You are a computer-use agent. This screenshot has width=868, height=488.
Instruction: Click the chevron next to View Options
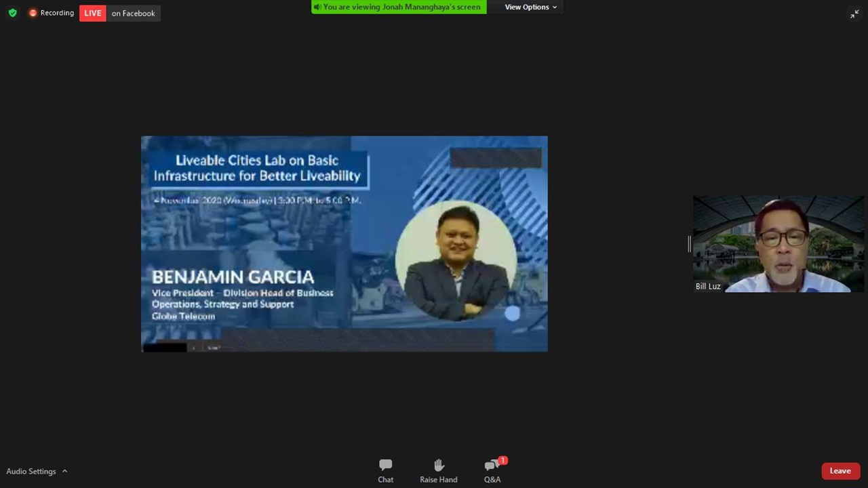[555, 7]
